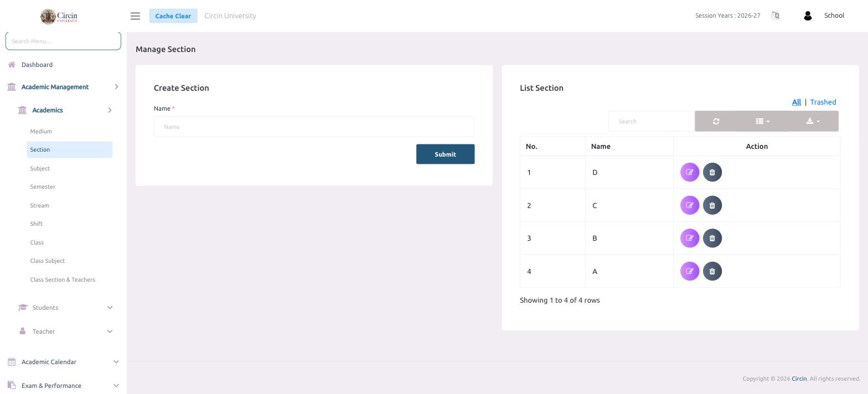Submit the Create Section form
868x394 pixels.
(x=446, y=154)
